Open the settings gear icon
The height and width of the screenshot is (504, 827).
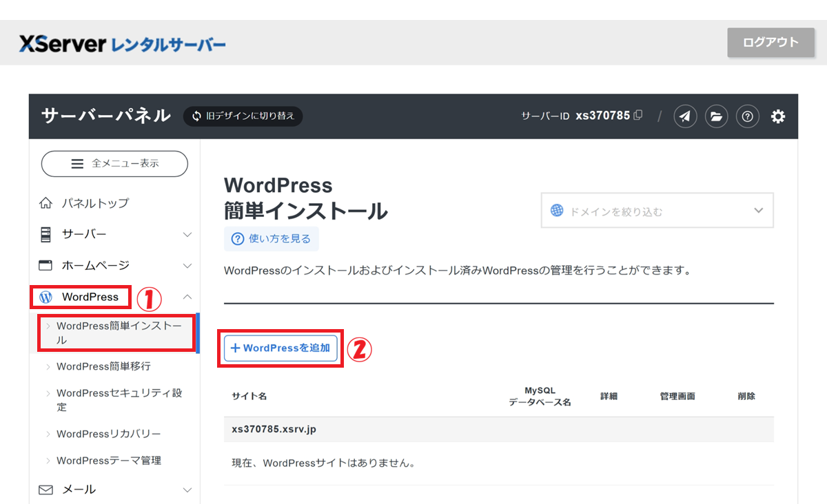coord(778,116)
